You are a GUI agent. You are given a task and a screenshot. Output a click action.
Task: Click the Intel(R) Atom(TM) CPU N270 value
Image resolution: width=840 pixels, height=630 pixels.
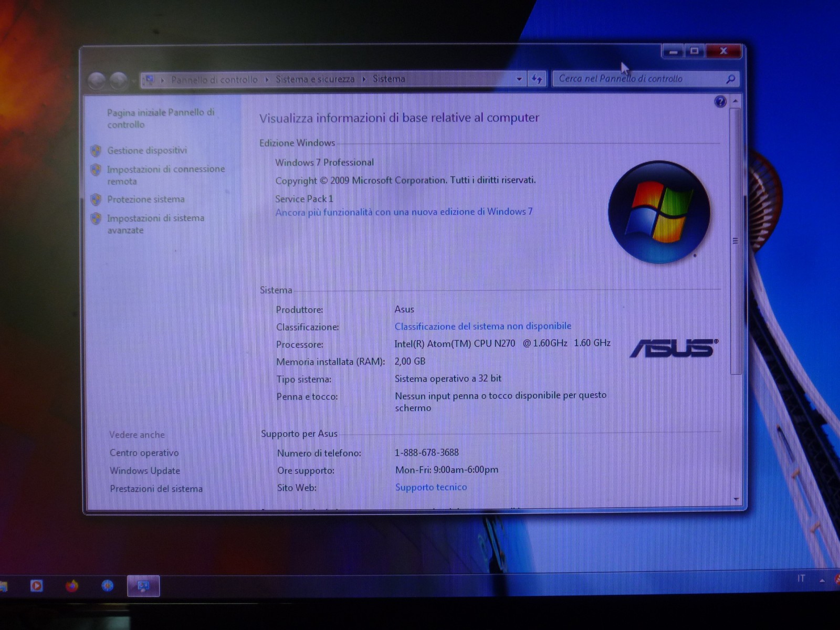(x=502, y=343)
